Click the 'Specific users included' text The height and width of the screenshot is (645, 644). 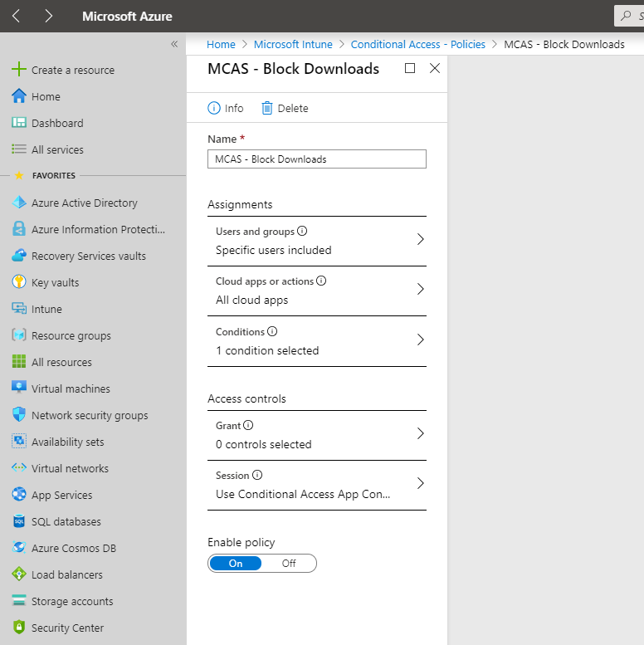point(274,250)
